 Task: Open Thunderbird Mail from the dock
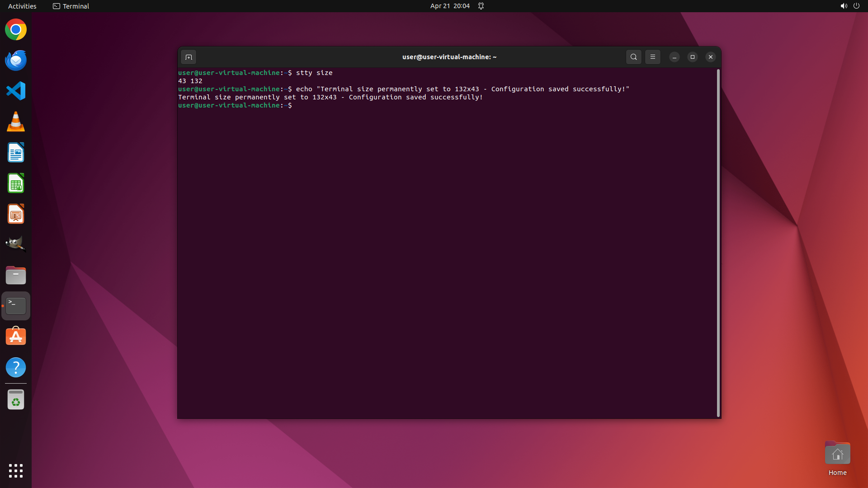coord(16,60)
